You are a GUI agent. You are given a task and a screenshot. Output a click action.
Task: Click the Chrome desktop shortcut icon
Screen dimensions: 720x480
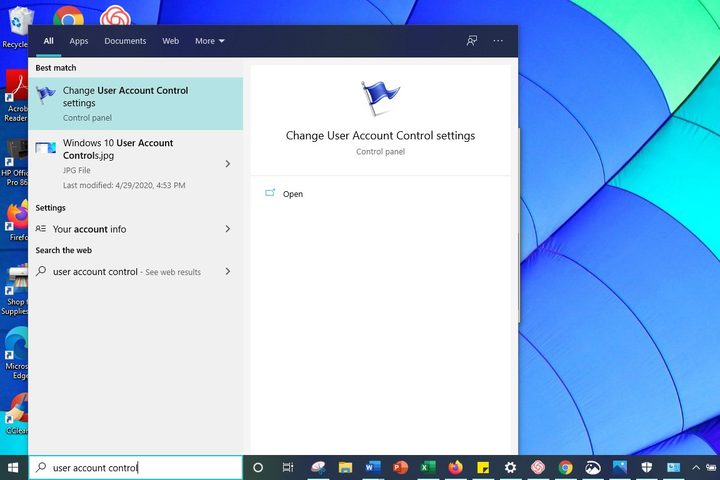(x=68, y=16)
